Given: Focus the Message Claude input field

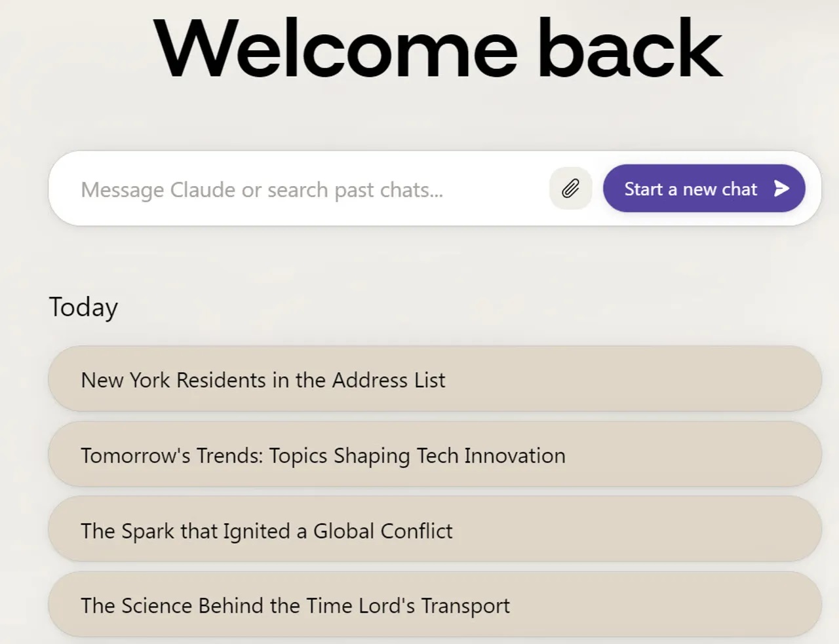Looking at the screenshot, I should tap(298, 189).
